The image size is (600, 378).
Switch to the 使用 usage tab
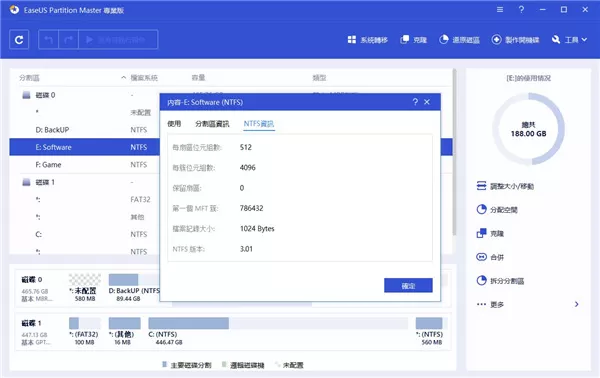point(174,124)
